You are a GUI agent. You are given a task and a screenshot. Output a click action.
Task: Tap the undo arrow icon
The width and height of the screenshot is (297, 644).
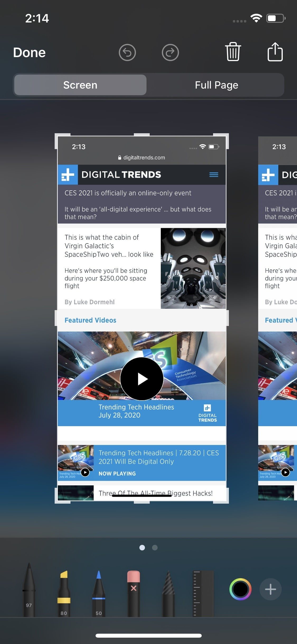click(x=127, y=52)
